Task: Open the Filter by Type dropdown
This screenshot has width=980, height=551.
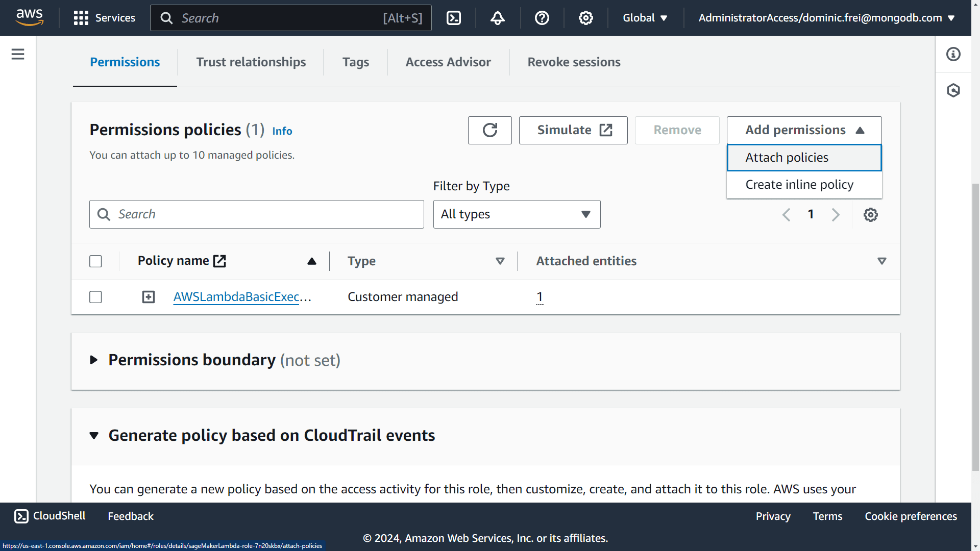Action: coord(516,214)
